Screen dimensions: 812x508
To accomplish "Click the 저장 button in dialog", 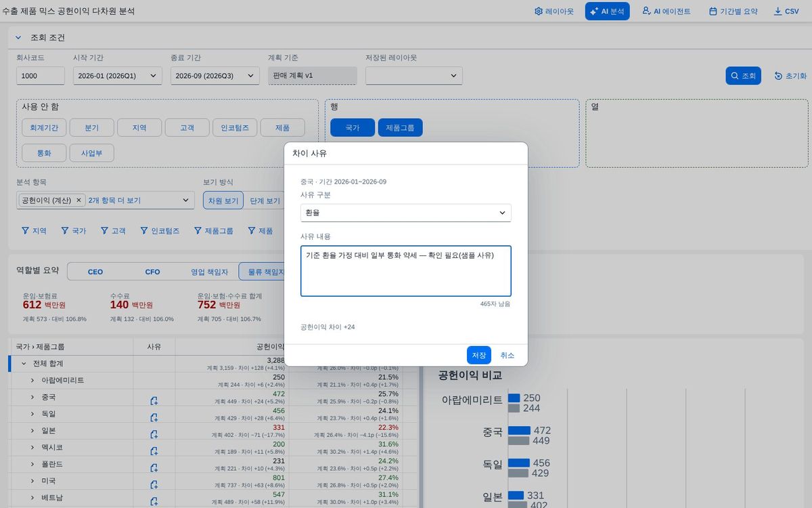I will (479, 355).
